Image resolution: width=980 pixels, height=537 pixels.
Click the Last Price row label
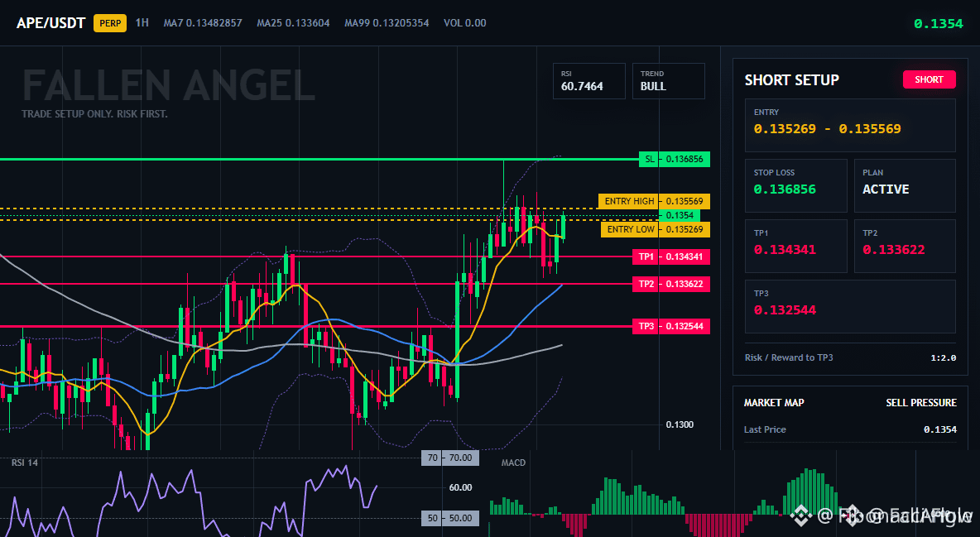click(x=765, y=429)
